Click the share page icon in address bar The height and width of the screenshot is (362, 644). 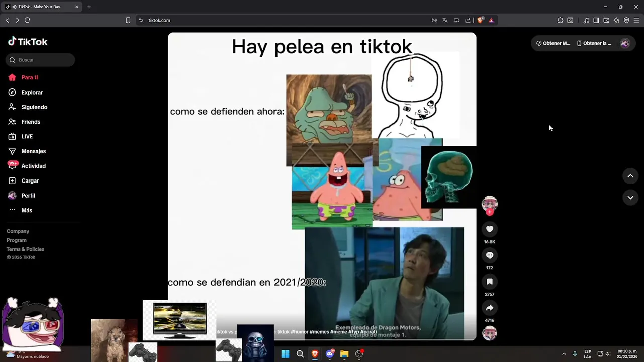468,20
